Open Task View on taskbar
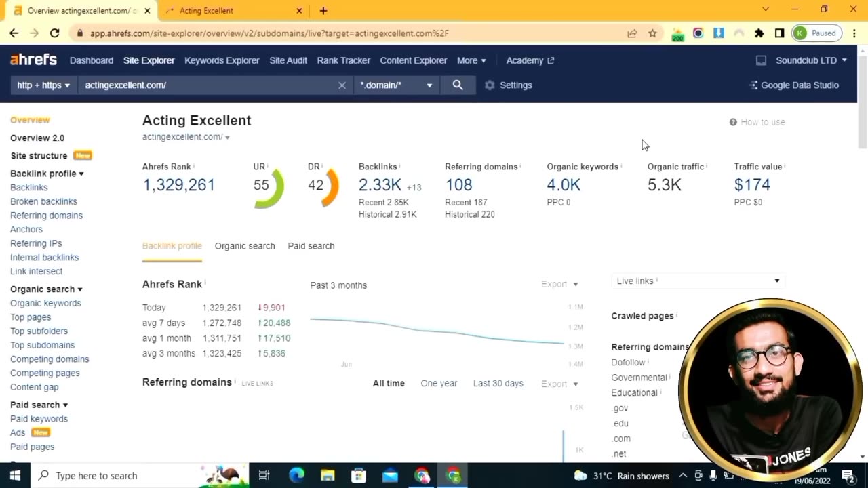 264,475
